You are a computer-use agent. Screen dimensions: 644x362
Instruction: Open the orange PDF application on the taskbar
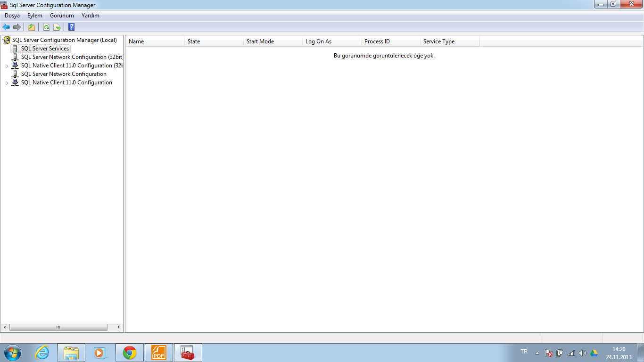coord(159,353)
